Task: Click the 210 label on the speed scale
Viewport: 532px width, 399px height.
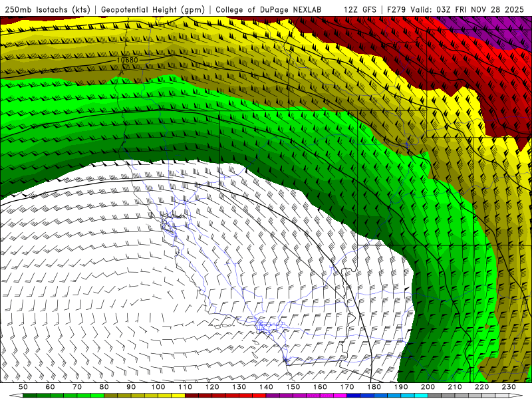Action: [x=455, y=387]
